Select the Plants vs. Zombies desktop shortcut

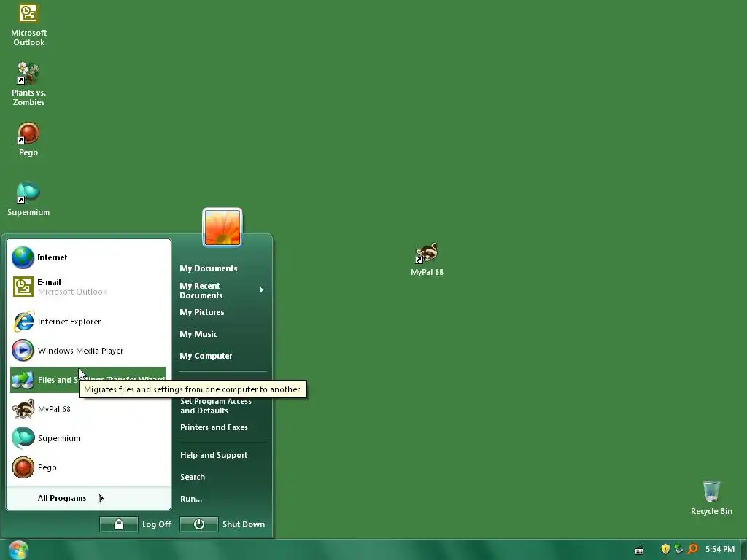(28, 84)
